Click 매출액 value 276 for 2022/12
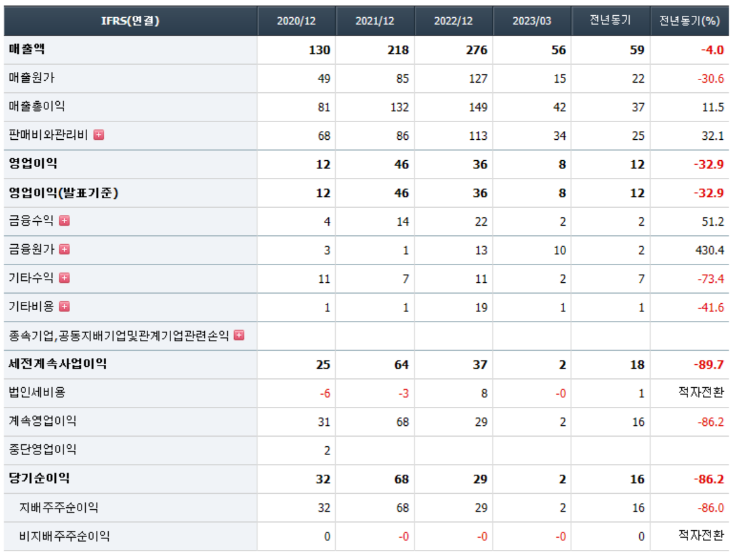This screenshot has width=734, height=560. pos(476,50)
